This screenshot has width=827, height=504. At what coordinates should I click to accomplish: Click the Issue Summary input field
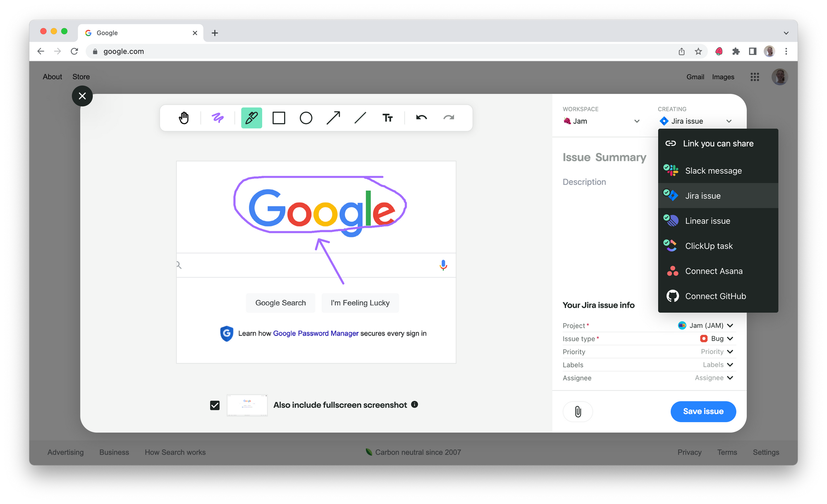point(604,158)
